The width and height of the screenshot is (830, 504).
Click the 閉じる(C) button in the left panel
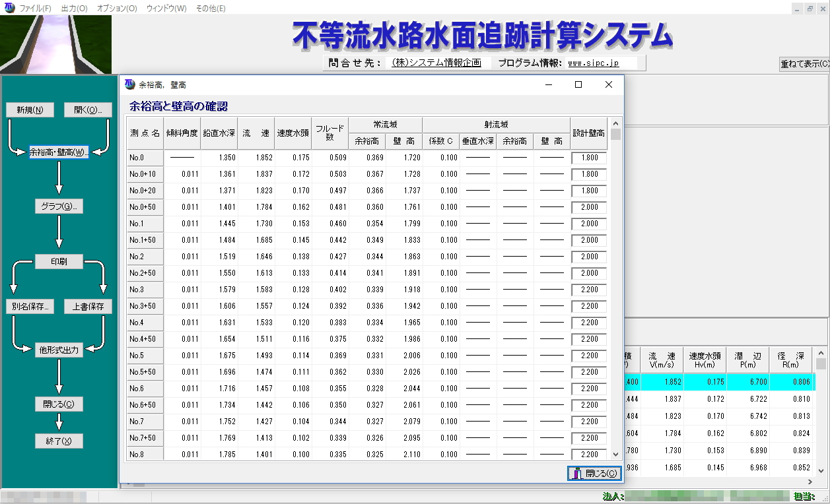tap(59, 404)
